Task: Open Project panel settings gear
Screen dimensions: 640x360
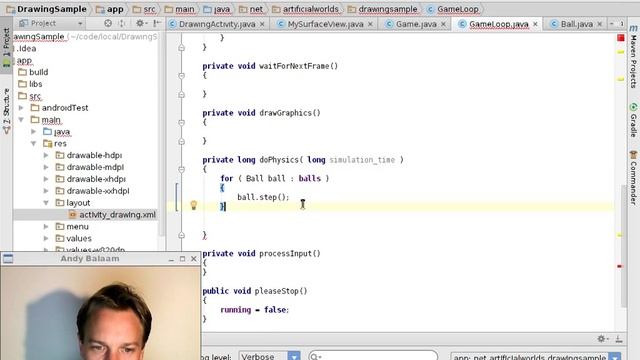Action: [x=140, y=23]
